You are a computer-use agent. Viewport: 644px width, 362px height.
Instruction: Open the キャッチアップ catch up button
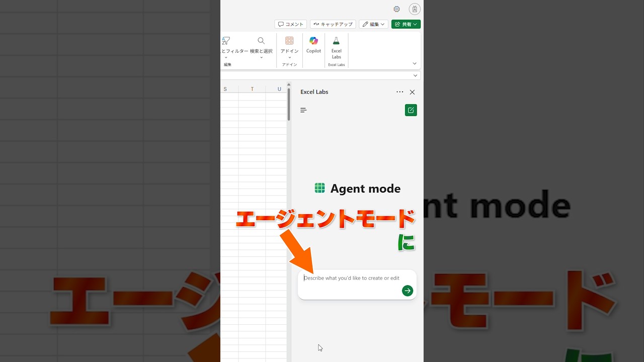[333, 24]
